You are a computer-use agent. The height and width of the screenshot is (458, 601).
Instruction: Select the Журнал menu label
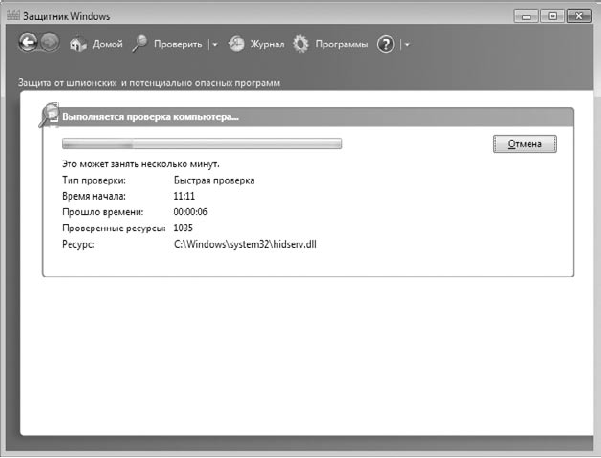(268, 44)
